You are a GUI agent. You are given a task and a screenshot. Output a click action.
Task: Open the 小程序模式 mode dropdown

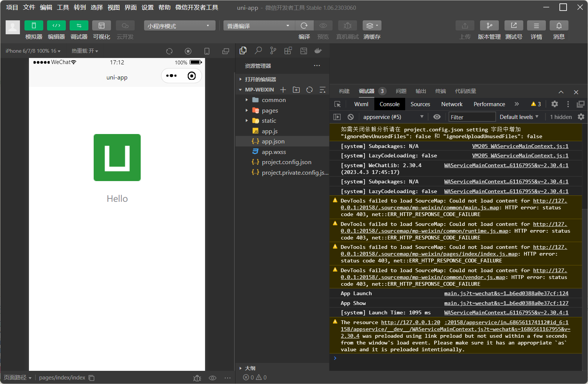coord(179,26)
